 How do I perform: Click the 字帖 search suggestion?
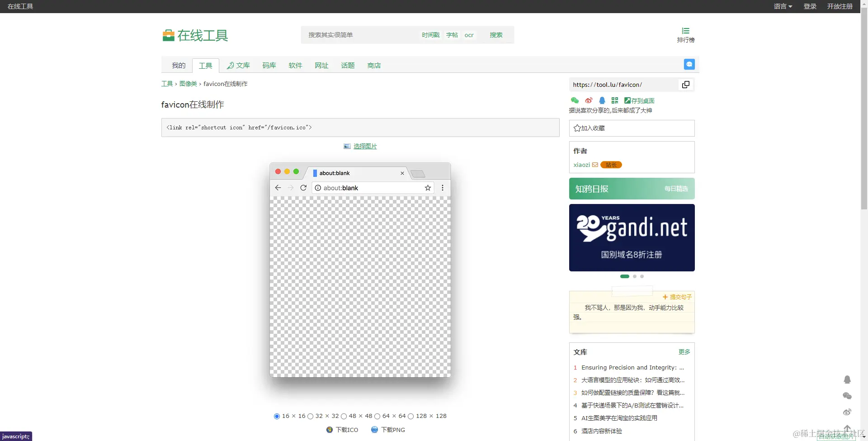coord(452,35)
